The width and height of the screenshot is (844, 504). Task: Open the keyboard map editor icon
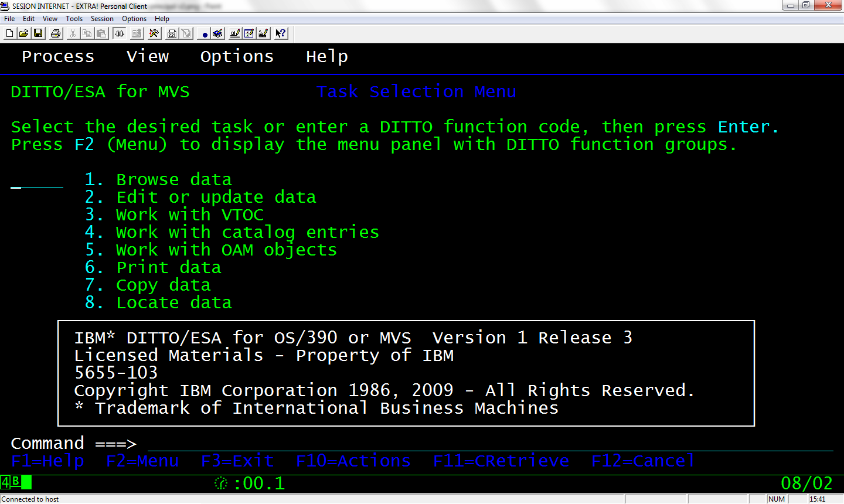pos(264,33)
